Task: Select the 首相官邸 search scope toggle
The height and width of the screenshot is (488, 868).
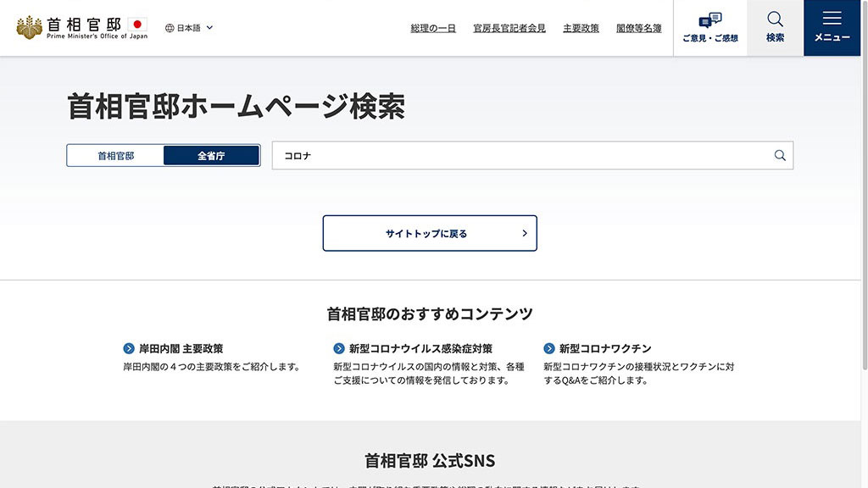Action: click(115, 156)
